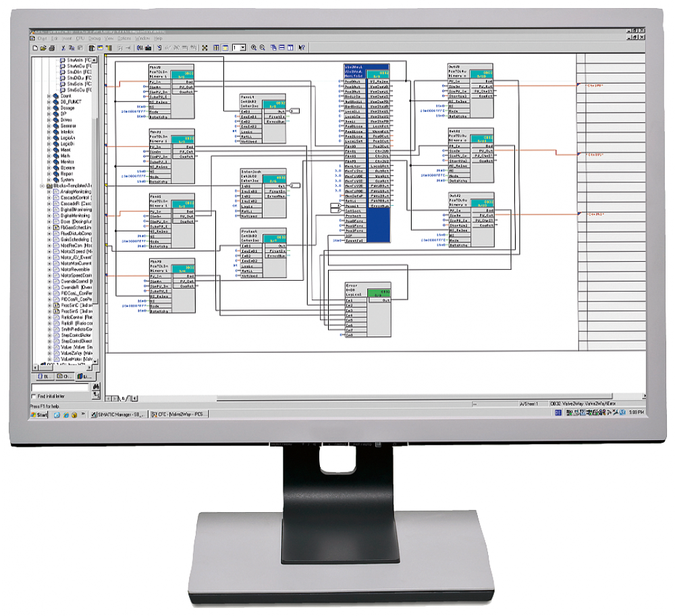675x616 pixels.
Task: Open the sheet number dropdown
Action: coord(243,48)
